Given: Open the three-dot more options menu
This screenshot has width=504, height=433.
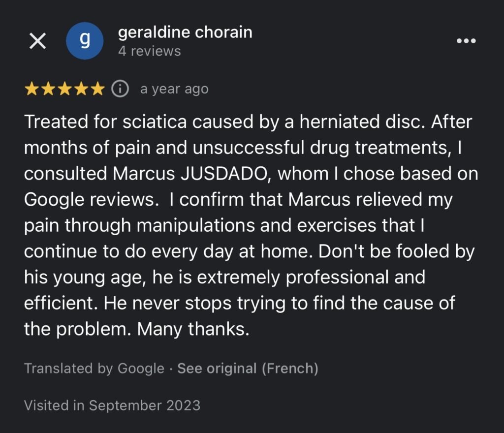Looking at the screenshot, I should tap(466, 41).
